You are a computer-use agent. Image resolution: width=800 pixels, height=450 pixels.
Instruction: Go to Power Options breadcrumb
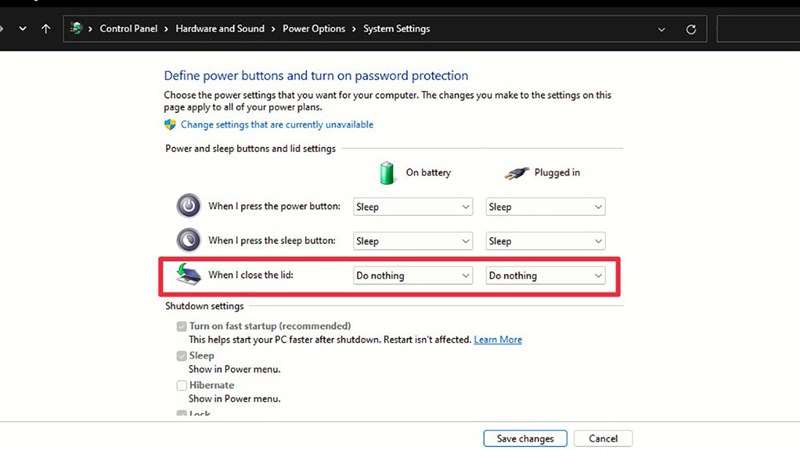click(314, 29)
